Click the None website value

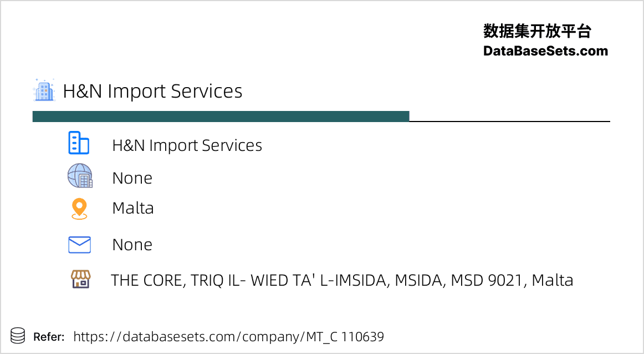pos(132,179)
